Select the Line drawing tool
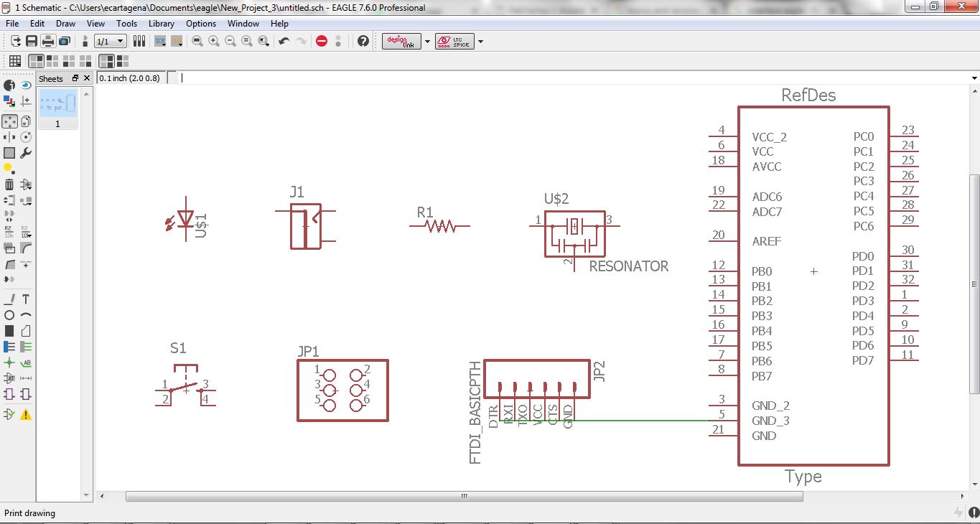Viewport: 980px width, 524px height. (x=9, y=299)
